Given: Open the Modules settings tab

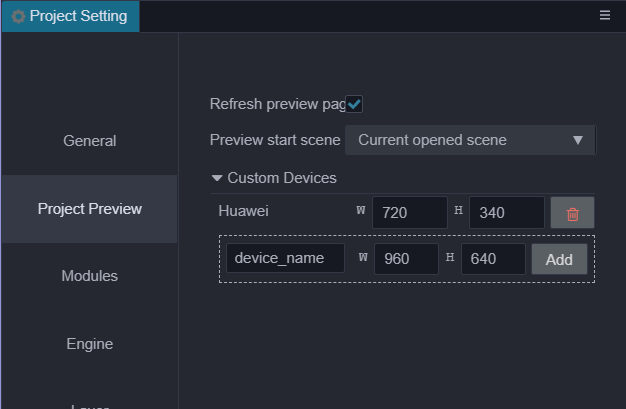Looking at the screenshot, I should pyautogui.click(x=89, y=276).
